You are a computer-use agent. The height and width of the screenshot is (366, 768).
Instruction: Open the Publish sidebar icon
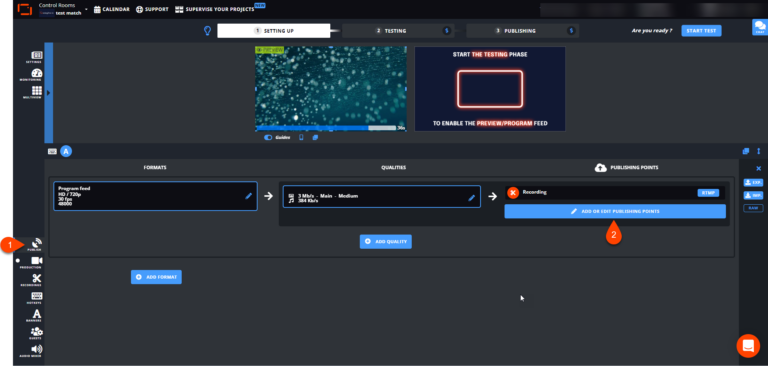point(37,243)
